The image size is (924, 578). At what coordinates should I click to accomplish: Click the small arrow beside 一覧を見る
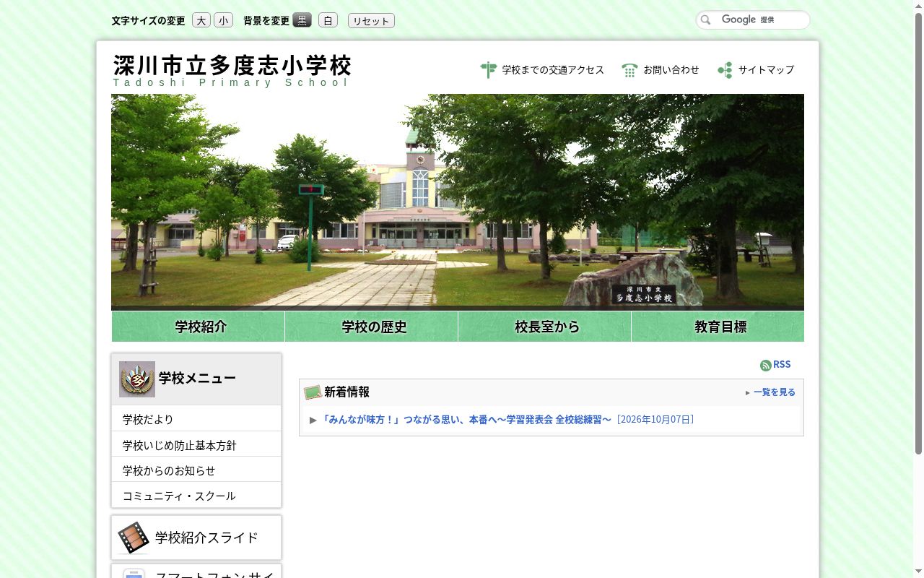[x=748, y=393]
